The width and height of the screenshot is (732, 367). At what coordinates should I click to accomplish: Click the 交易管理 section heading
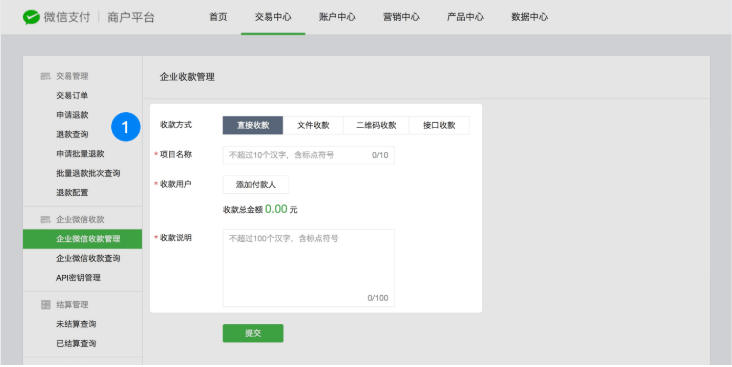pos(72,76)
